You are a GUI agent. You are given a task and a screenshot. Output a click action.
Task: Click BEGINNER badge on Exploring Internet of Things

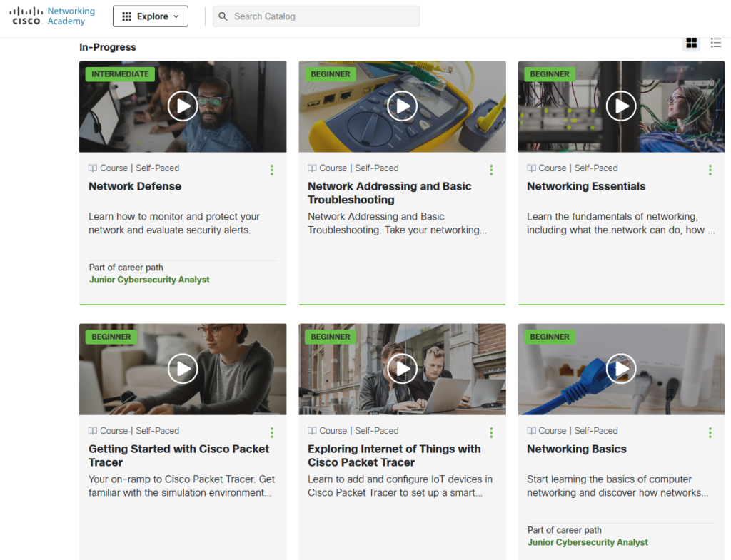click(331, 337)
